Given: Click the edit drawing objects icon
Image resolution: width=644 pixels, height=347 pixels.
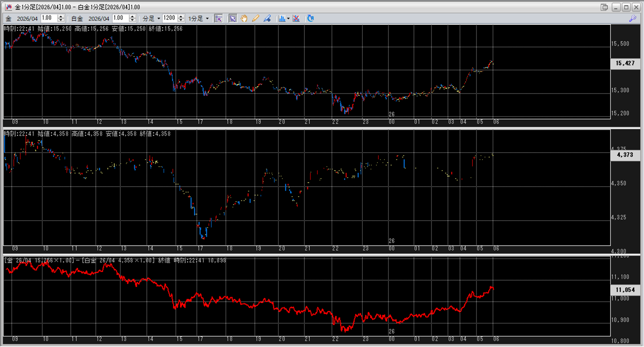Looking at the screenshot, I should [267, 19].
